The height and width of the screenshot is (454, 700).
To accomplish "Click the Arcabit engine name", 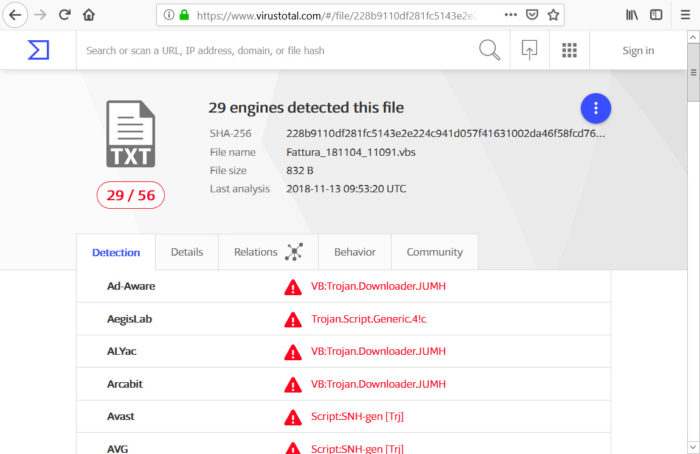I will click(125, 384).
